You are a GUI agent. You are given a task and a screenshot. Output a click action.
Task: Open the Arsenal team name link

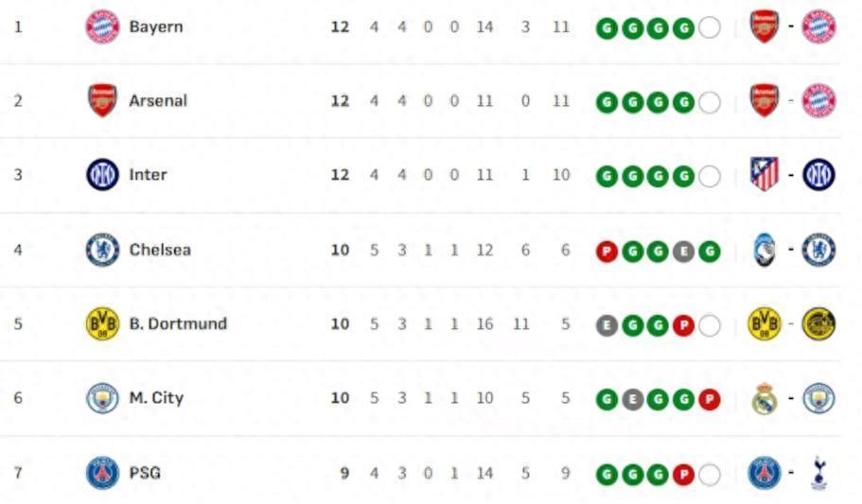158,100
